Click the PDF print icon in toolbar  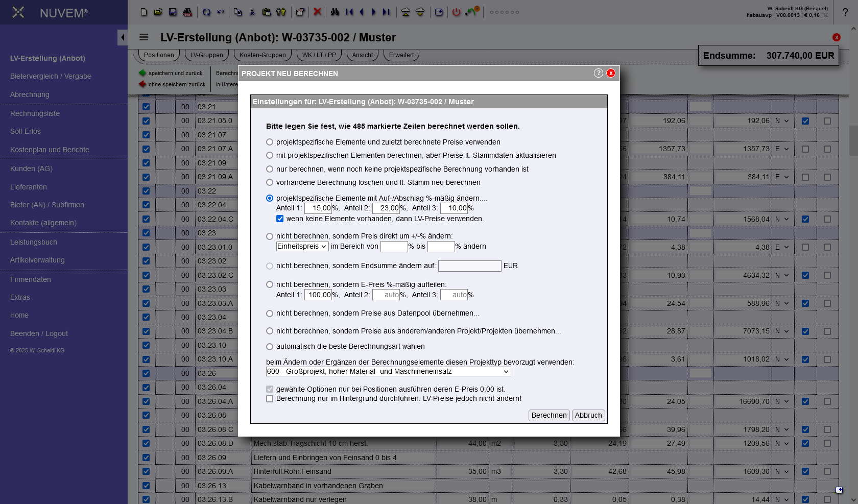pyautogui.click(x=187, y=12)
